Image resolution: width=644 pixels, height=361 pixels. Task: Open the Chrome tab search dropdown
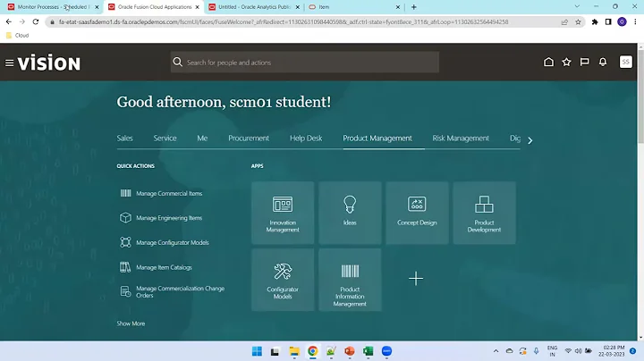pyautogui.click(x=577, y=6)
